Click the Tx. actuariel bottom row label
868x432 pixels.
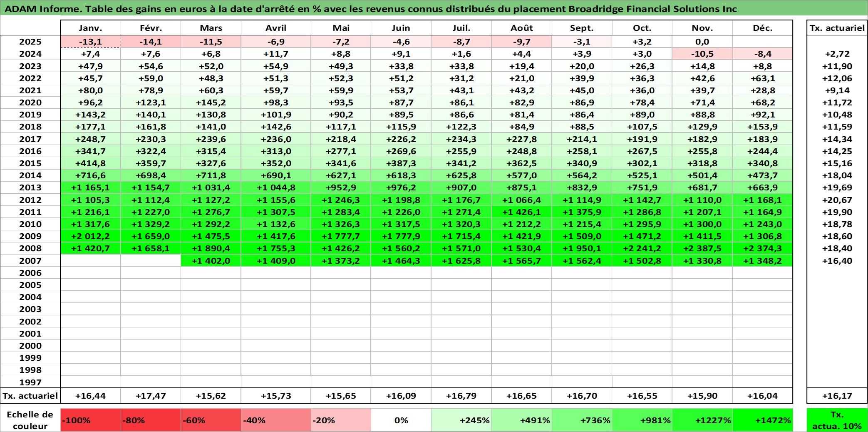click(x=30, y=396)
